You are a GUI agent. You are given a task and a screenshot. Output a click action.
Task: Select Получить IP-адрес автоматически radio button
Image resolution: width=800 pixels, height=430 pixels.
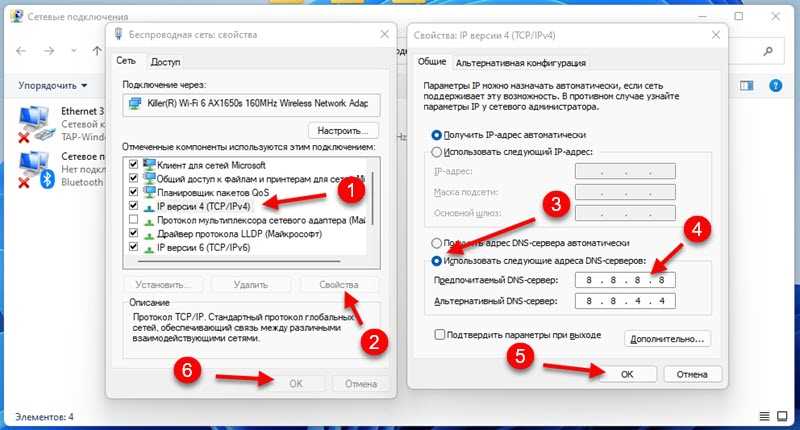[436, 135]
